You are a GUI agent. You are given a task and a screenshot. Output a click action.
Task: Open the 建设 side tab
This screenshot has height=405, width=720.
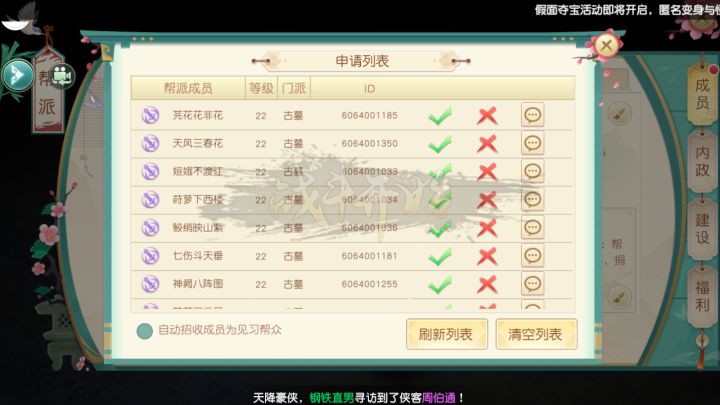tap(702, 228)
